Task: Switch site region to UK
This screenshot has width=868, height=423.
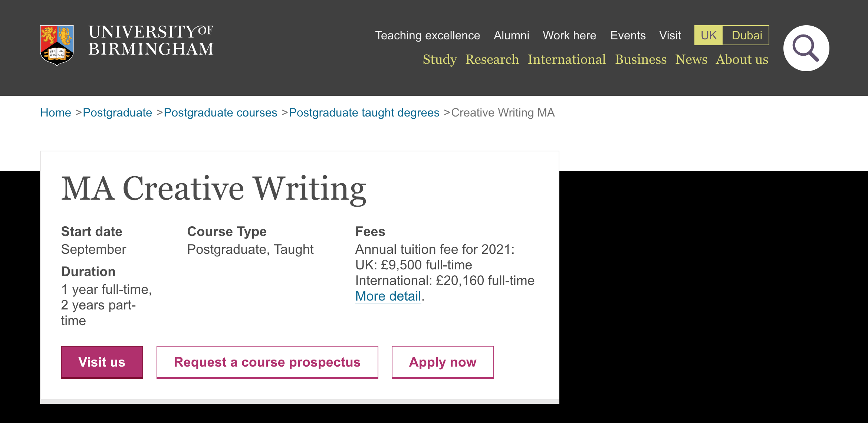Action: 708,35
